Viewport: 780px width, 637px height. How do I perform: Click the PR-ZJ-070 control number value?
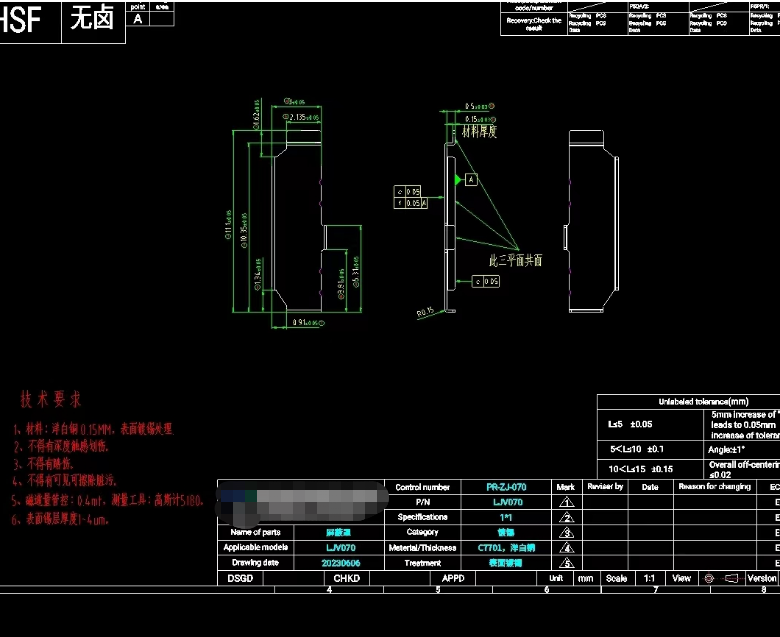click(505, 486)
